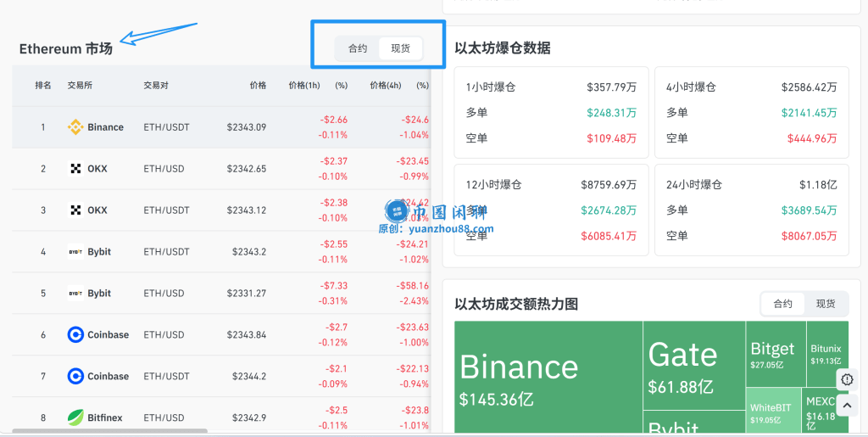Sort table by 价格(1h) column header

(305, 86)
